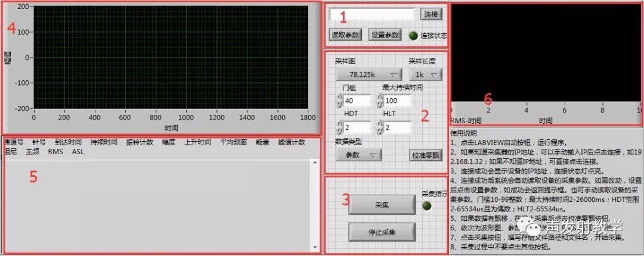
Task: Click the ASL column header
Action: [78, 151]
